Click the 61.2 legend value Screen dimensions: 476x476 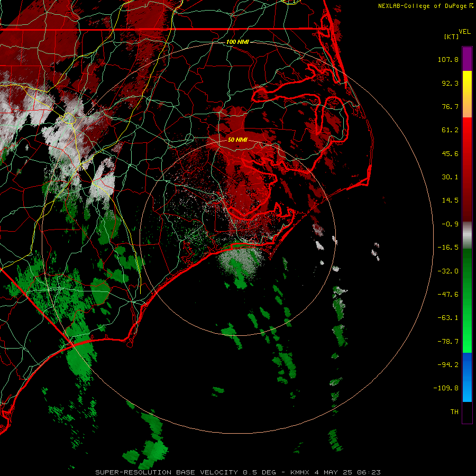pos(450,130)
